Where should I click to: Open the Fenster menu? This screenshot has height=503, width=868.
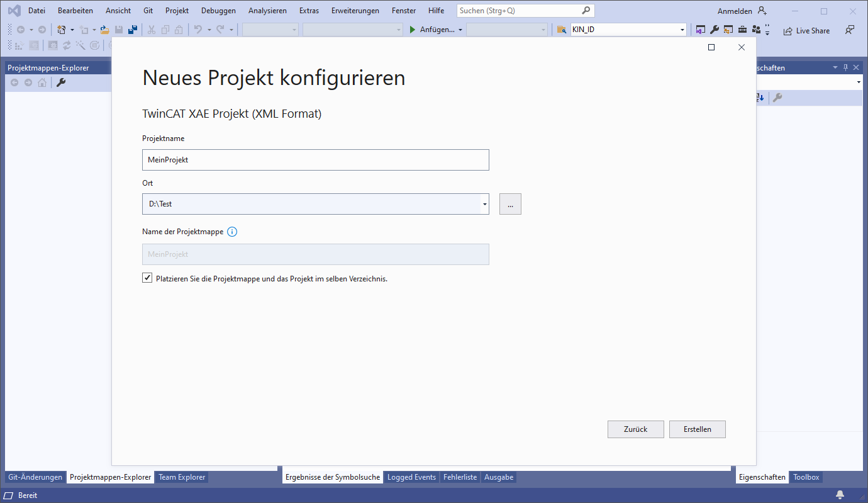pos(404,11)
